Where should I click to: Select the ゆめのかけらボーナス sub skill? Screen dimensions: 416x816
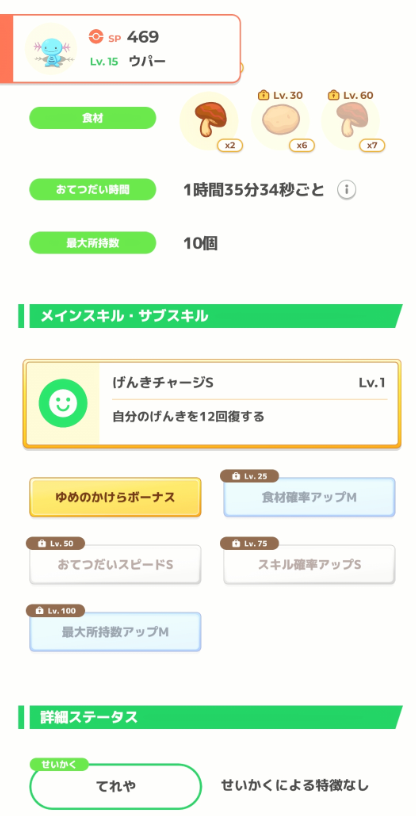click(115, 497)
